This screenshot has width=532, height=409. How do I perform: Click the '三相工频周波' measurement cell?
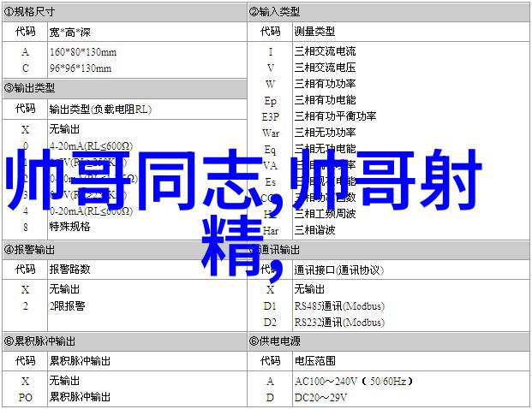(x=325, y=213)
